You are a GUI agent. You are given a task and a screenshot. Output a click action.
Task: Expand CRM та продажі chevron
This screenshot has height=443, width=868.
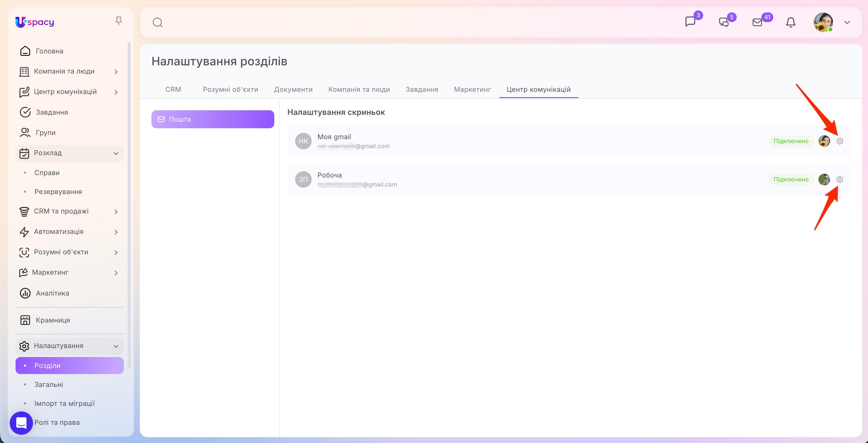(116, 212)
